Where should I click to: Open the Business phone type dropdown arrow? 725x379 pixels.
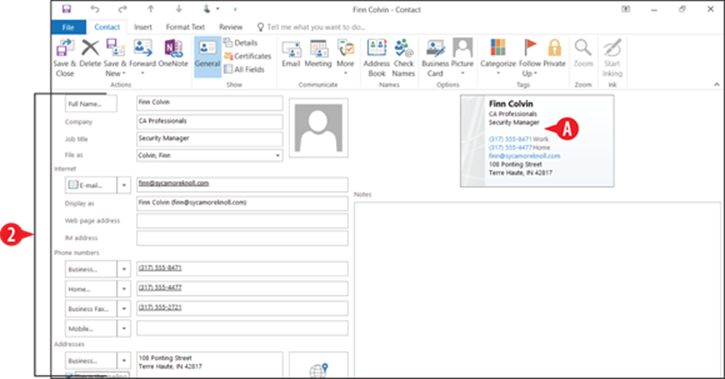124,269
